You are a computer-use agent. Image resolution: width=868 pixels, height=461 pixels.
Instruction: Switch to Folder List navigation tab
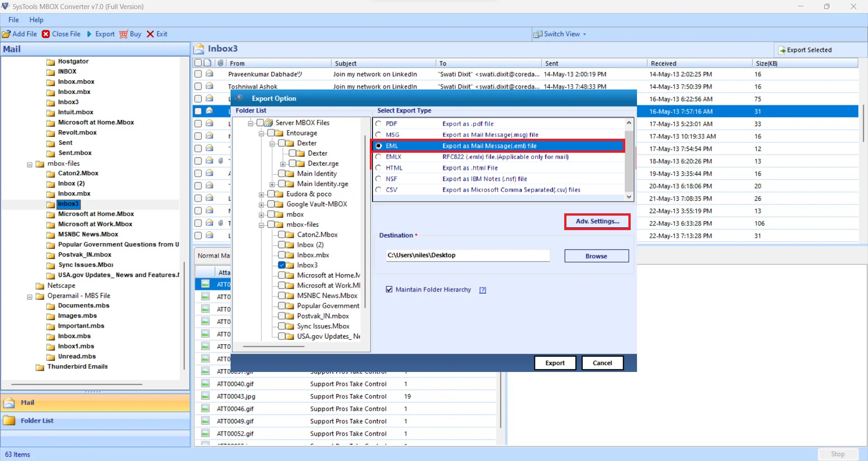95,420
